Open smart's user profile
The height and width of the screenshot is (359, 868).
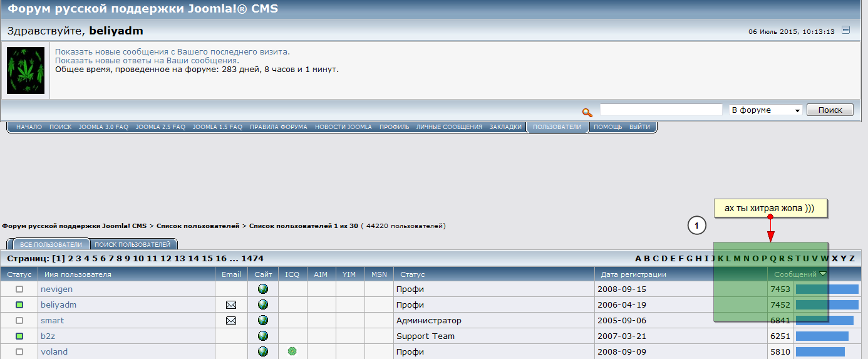click(52, 321)
